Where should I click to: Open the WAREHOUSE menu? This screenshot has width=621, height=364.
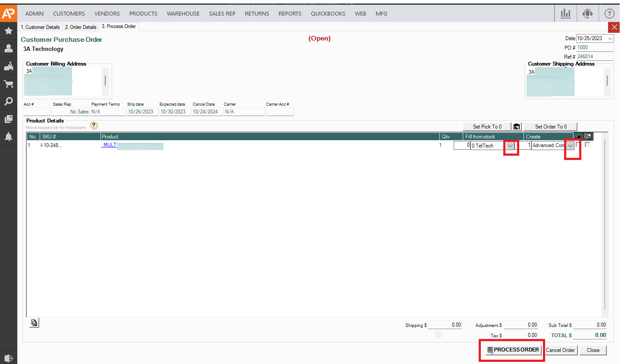click(x=183, y=14)
